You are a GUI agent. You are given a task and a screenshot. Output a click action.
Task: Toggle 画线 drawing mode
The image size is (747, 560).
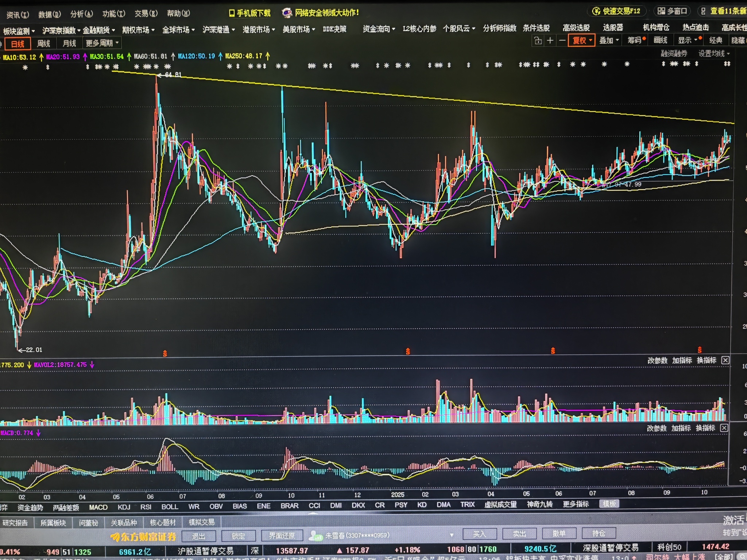(x=660, y=40)
